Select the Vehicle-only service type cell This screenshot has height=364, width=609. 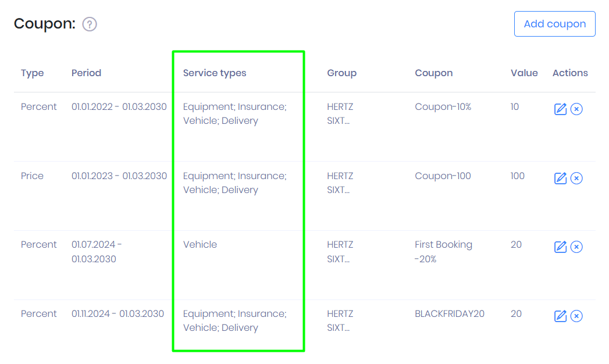click(x=200, y=245)
